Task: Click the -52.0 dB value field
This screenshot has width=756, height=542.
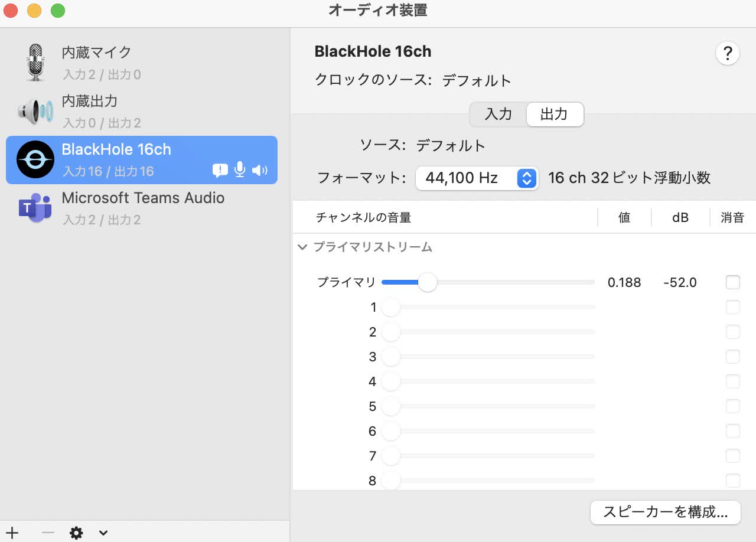Action: click(x=680, y=282)
